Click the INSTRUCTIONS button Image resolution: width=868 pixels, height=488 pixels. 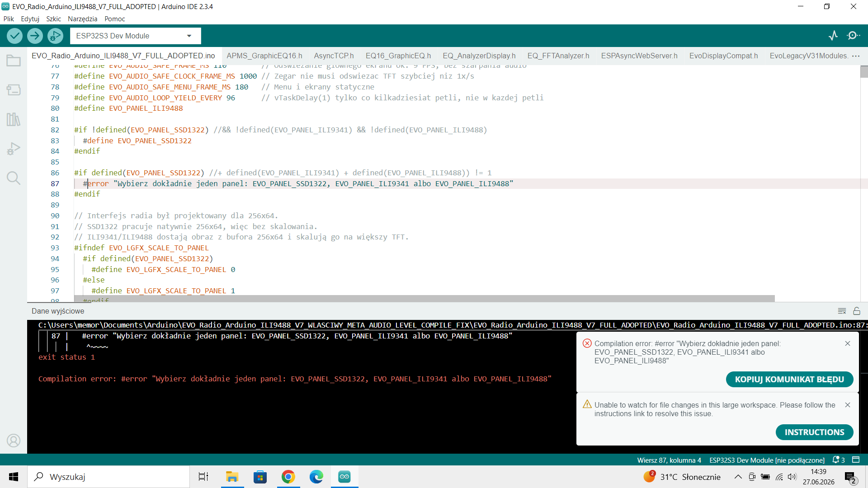pos(814,432)
